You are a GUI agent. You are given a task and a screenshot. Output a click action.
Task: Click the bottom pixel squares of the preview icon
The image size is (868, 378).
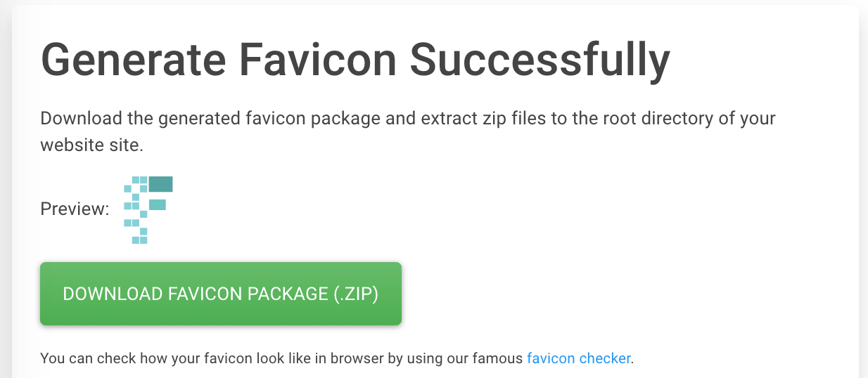coord(140,237)
